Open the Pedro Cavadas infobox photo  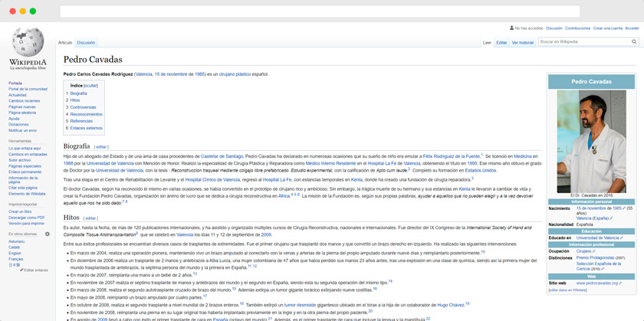591,142
